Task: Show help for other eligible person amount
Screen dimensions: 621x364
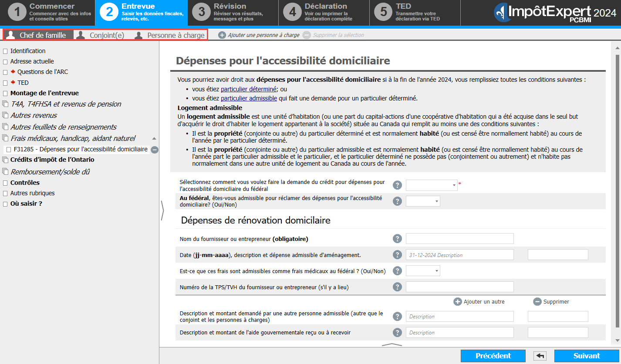Action: point(397,317)
